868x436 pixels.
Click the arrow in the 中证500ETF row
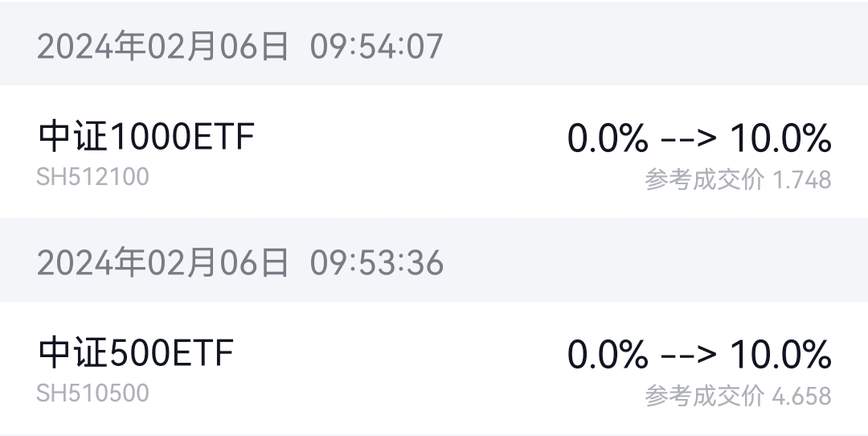(x=688, y=355)
